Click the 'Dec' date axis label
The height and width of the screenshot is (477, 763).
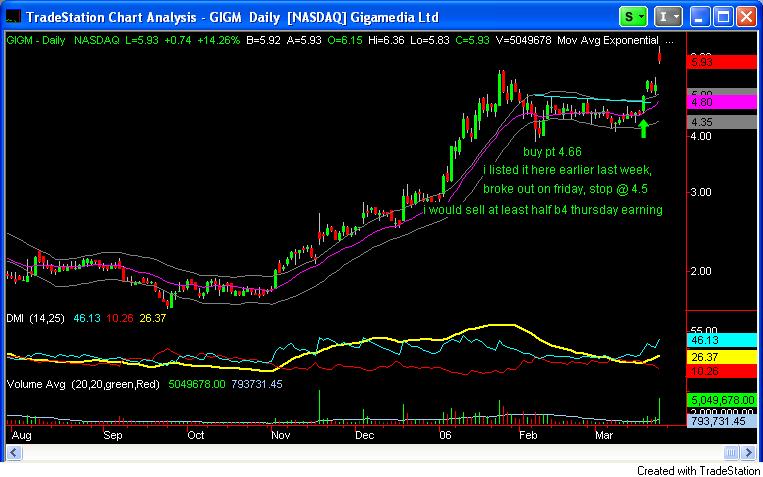pyautogui.click(x=364, y=435)
